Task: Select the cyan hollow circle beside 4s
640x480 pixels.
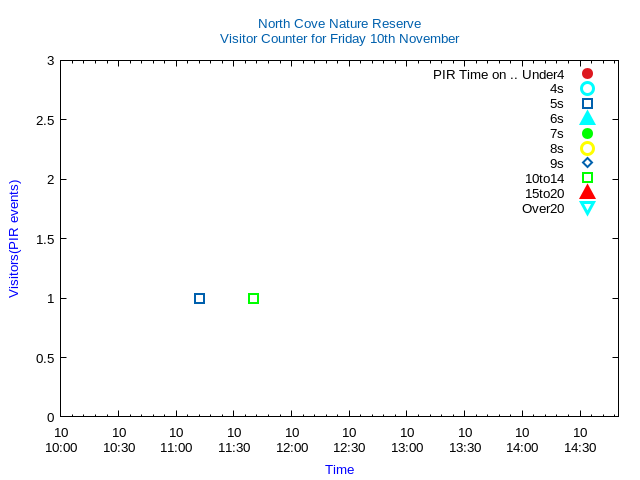Action: click(587, 89)
